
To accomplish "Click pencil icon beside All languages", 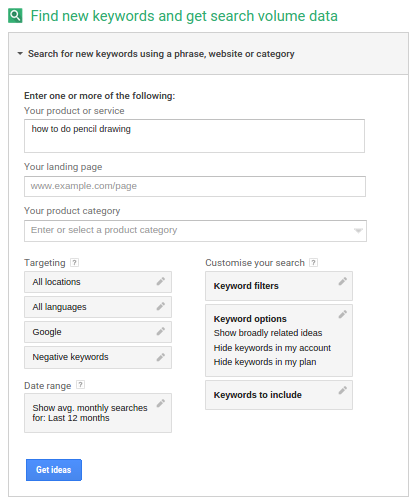I will pos(161,307).
